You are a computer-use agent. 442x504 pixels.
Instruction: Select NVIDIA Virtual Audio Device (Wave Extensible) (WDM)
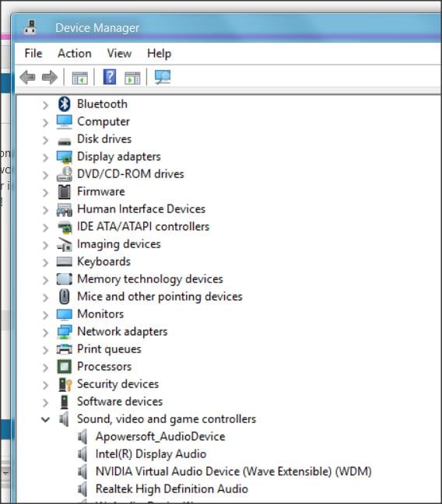point(233,471)
